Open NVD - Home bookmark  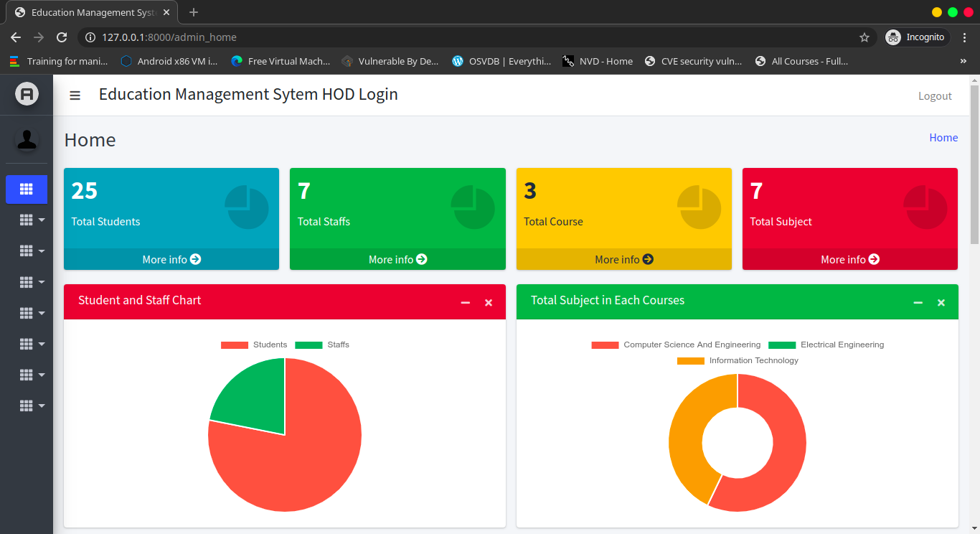click(598, 61)
